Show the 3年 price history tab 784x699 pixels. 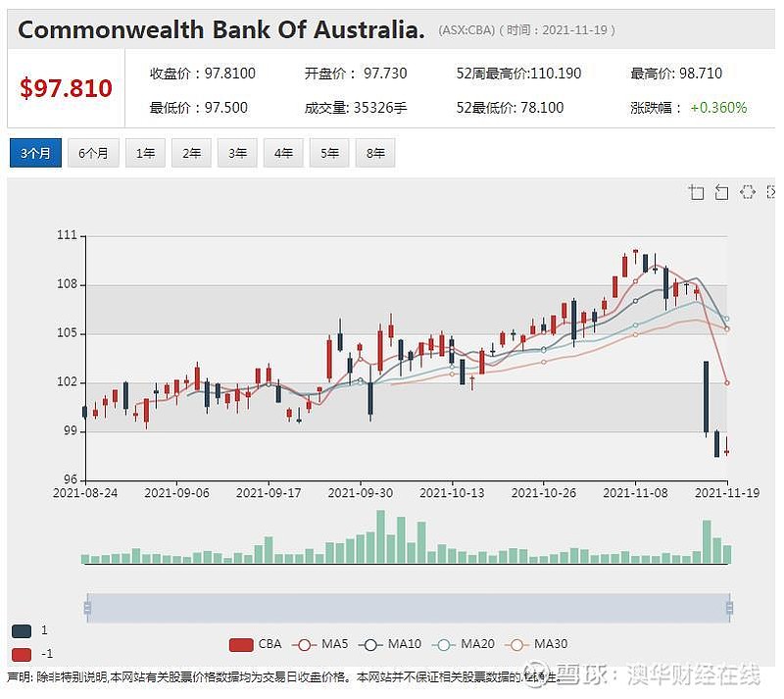point(237,153)
